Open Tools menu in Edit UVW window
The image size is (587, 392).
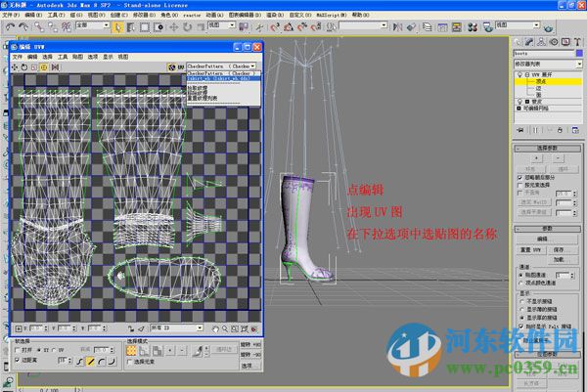63,57
